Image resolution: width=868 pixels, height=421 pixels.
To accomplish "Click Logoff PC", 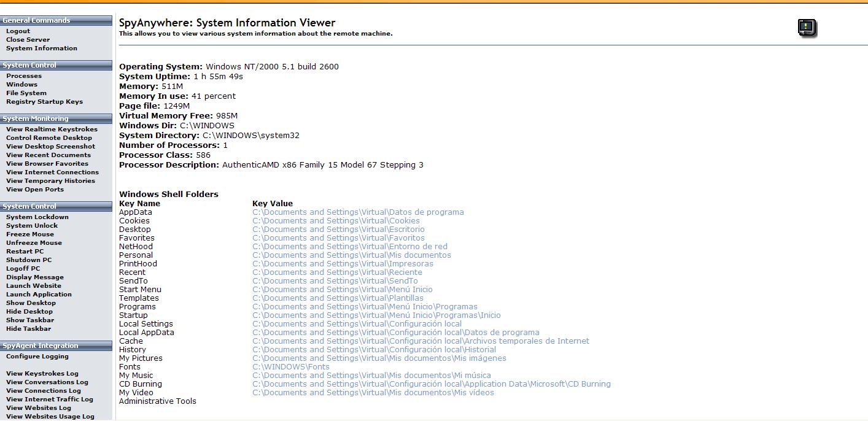I will point(23,269).
